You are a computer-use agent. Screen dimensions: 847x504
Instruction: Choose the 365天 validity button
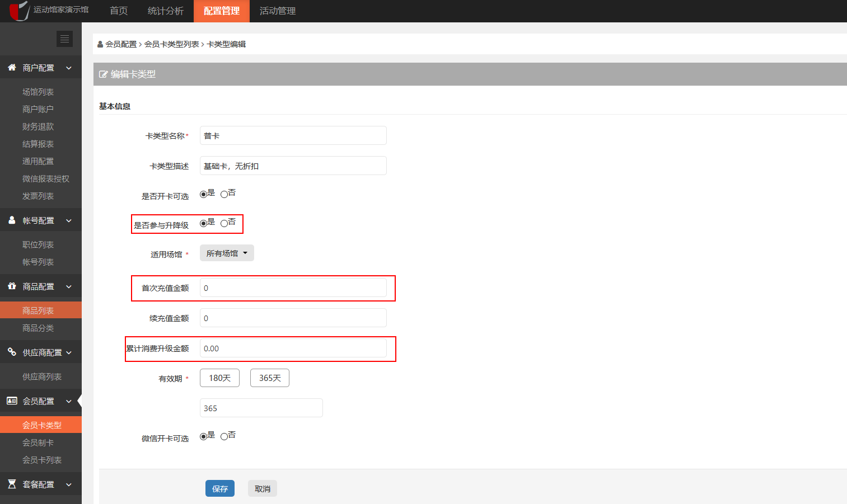tap(270, 378)
